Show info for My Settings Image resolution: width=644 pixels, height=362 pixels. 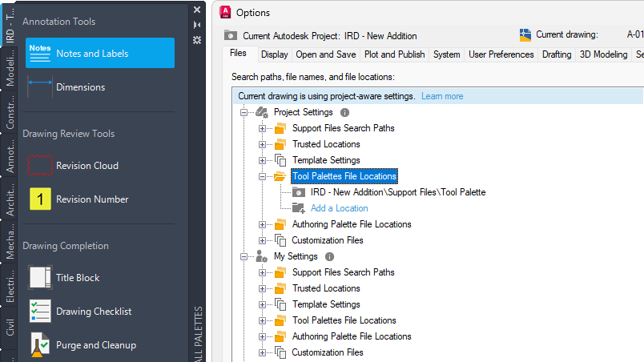(329, 256)
